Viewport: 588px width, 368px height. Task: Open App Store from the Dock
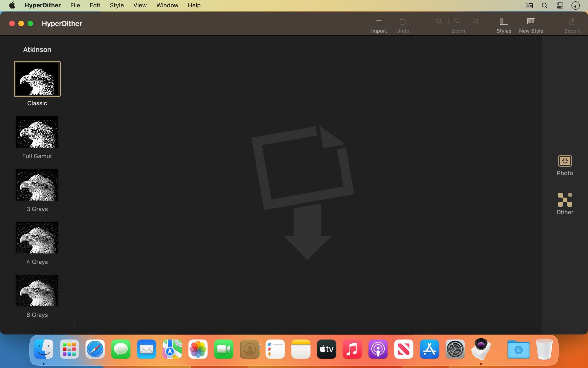tap(430, 349)
